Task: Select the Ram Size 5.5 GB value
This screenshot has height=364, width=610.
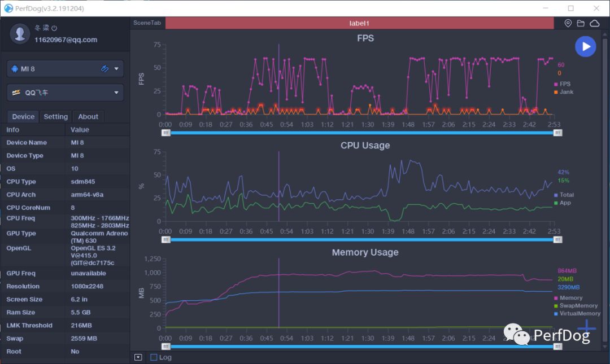Action: tap(81, 312)
